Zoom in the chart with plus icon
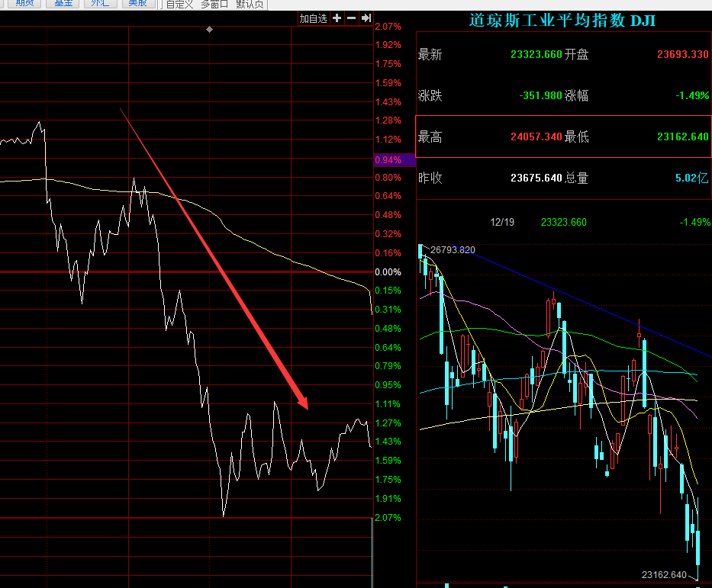712x588 pixels. (x=337, y=18)
